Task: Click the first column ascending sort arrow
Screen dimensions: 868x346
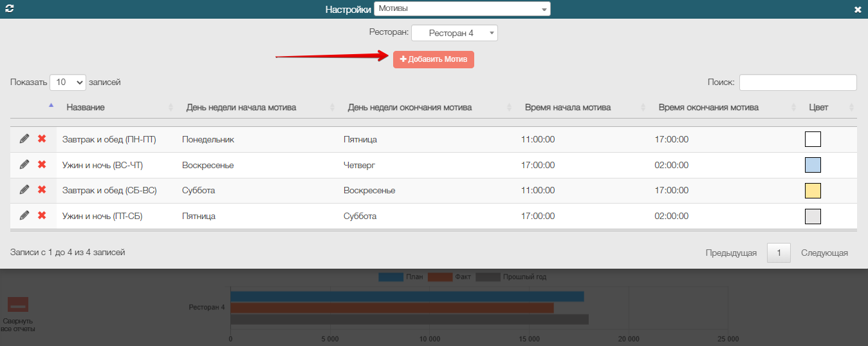Action: point(51,105)
